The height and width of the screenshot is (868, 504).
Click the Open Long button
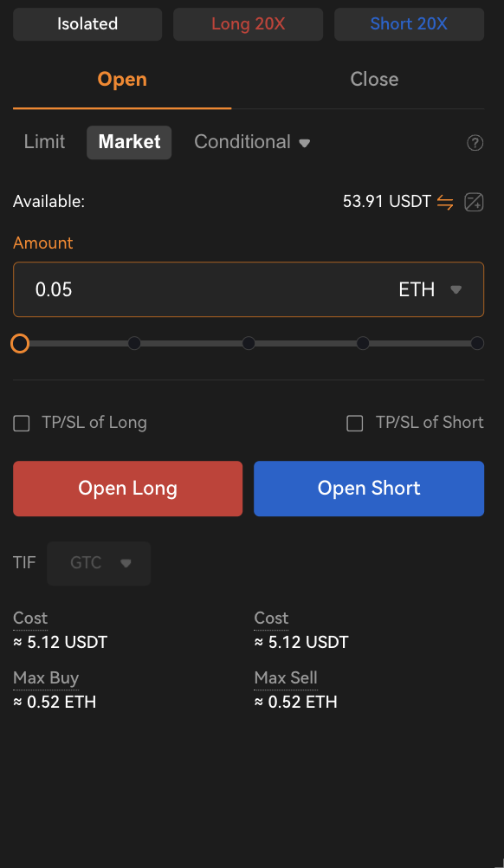pyautogui.click(x=128, y=489)
